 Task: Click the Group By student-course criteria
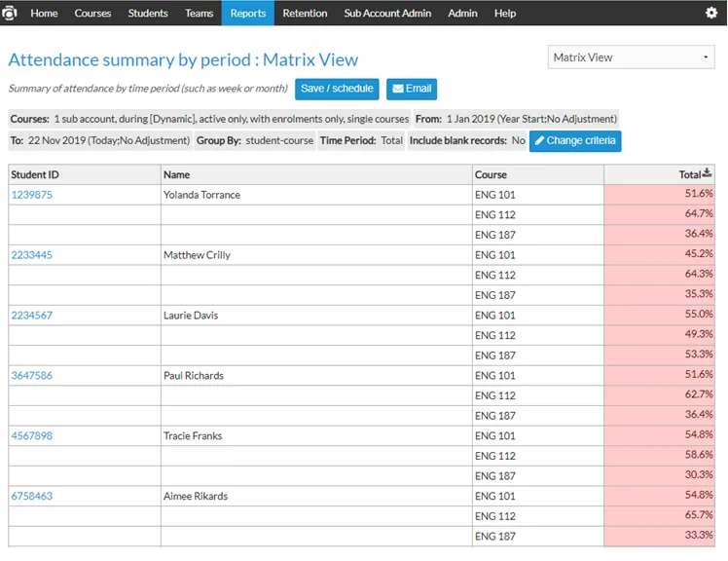click(x=254, y=140)
